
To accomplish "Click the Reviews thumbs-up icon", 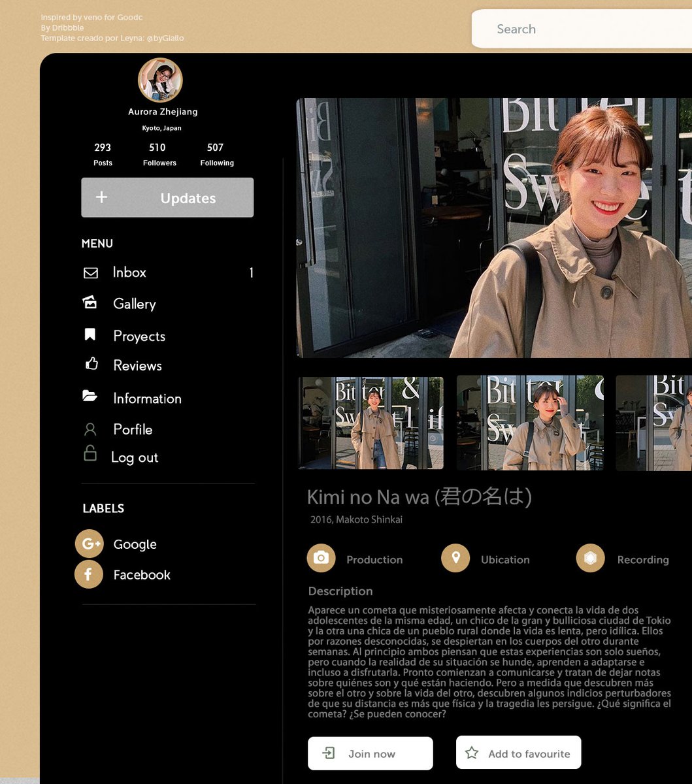I will point(91,363).
